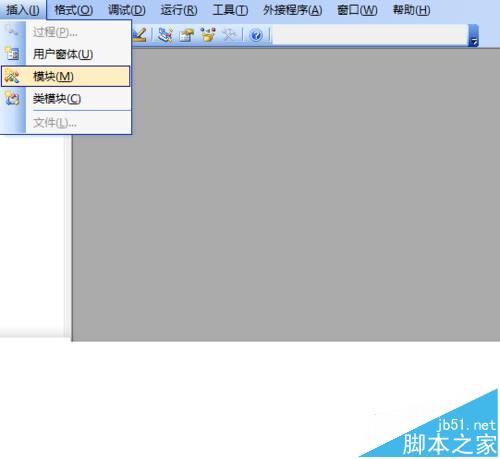Image resolution: width=500 pixels, height=459 pixels.
Task: Expand the toolbar options arrow at right end
Action: pyautogui.click(x=473, y=36)
